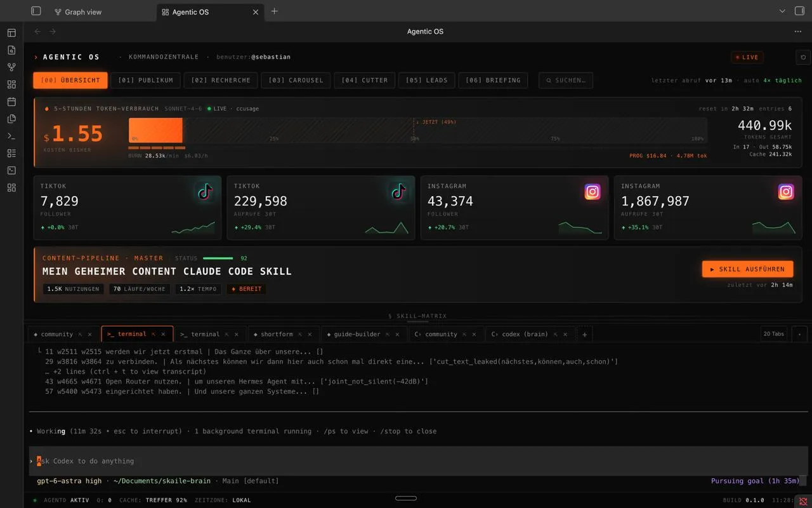Add a new terminal tab with the plus

[x=585, y=335]
